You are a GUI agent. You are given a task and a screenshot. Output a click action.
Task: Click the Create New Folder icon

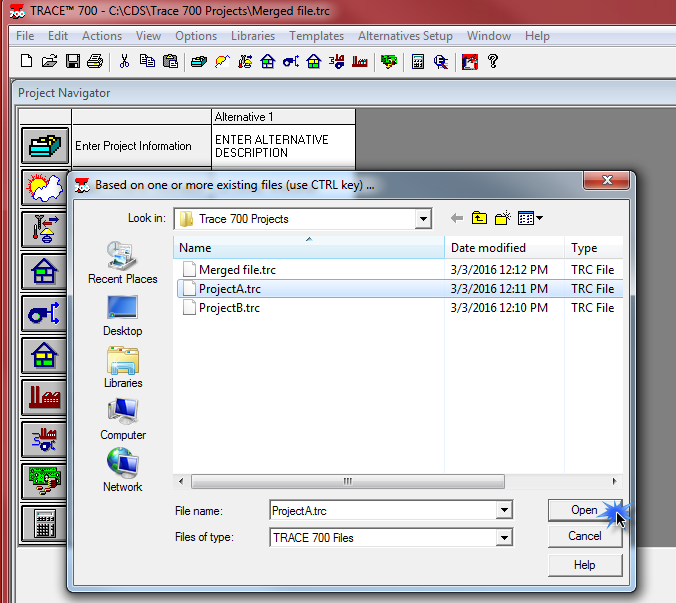click(x=502, y=219)
